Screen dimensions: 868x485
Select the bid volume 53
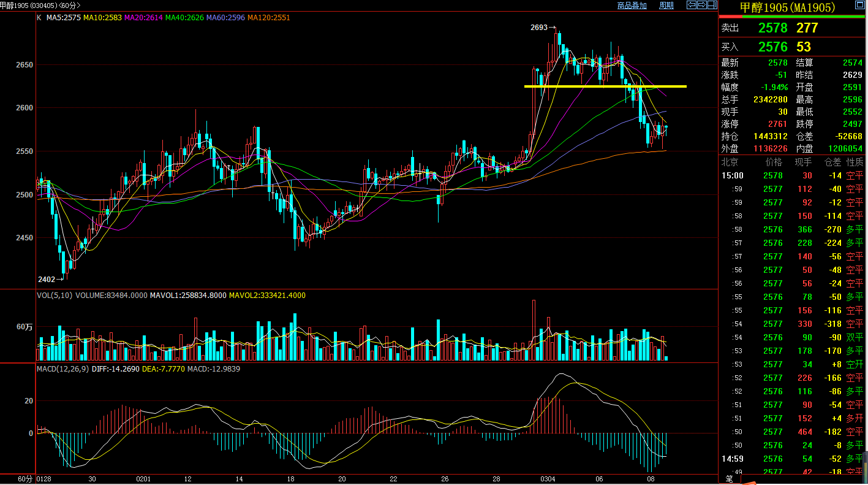coord(803,47)
